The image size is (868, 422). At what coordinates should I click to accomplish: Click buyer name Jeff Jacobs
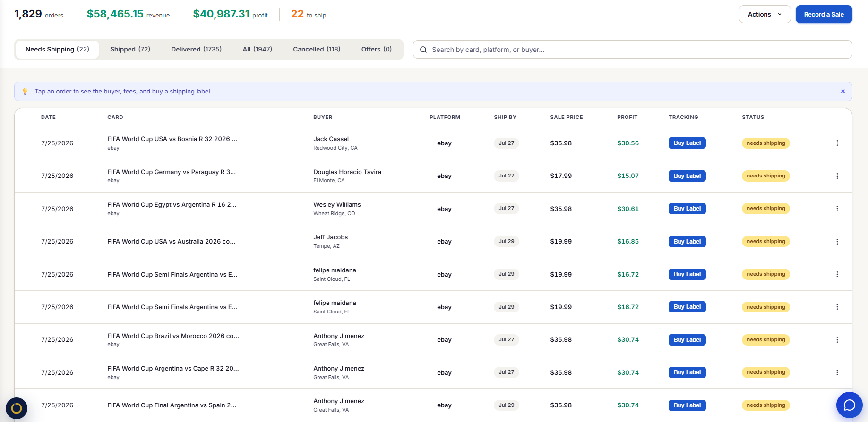(330, 237)
